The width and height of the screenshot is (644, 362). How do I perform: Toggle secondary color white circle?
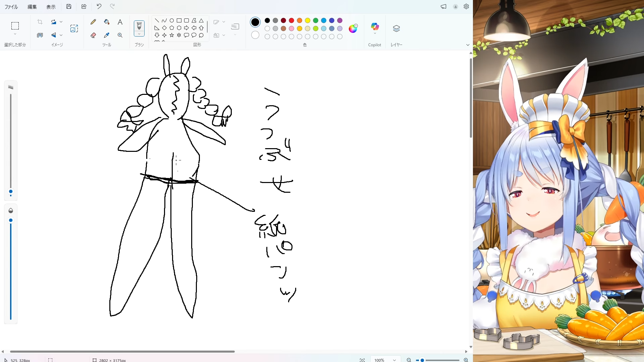pos(255,35)
